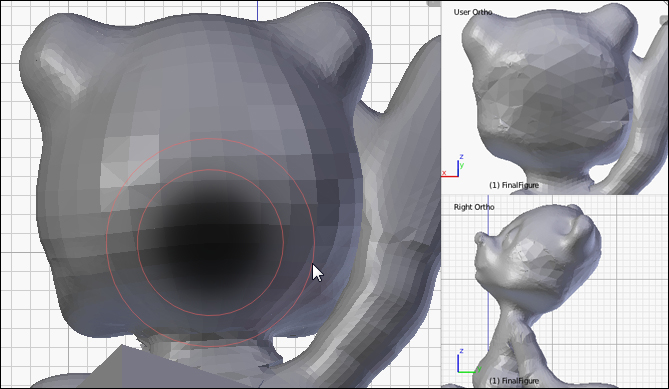The image size is (669, 389).
Task: Click the User Ortho view label
Action: (x=473, y=12)
